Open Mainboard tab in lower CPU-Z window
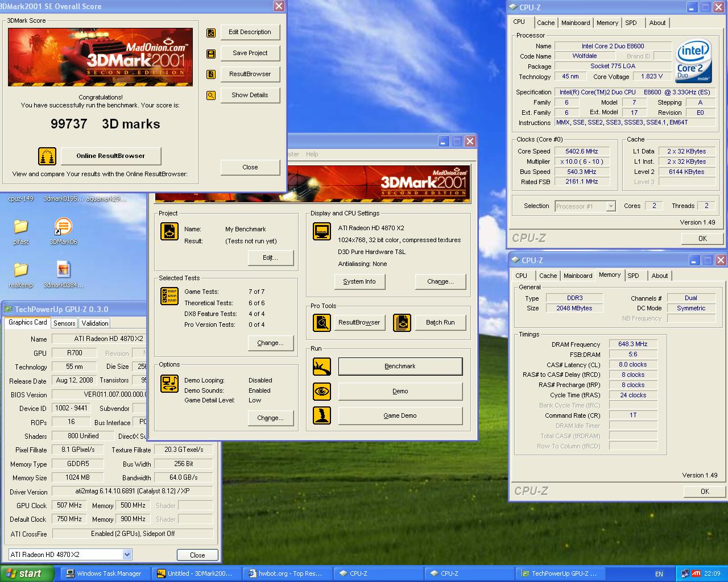The image size is (728, 582). [x=578, y=276]
